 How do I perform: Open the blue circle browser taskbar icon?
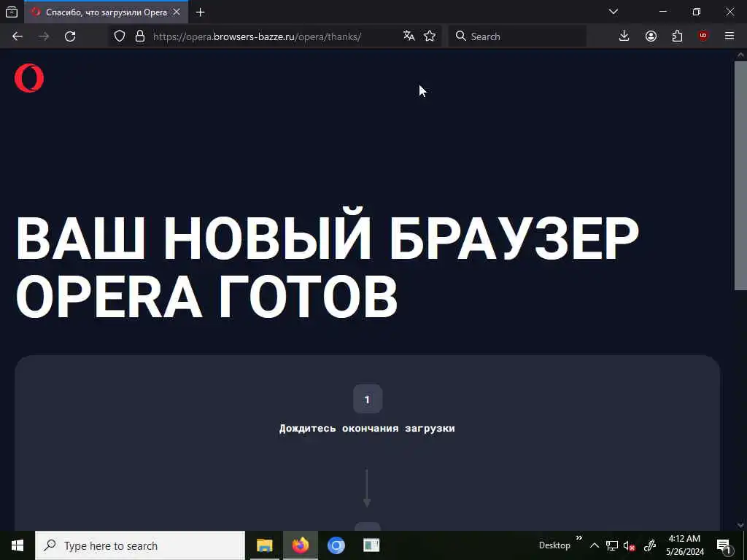coord(336,545)
